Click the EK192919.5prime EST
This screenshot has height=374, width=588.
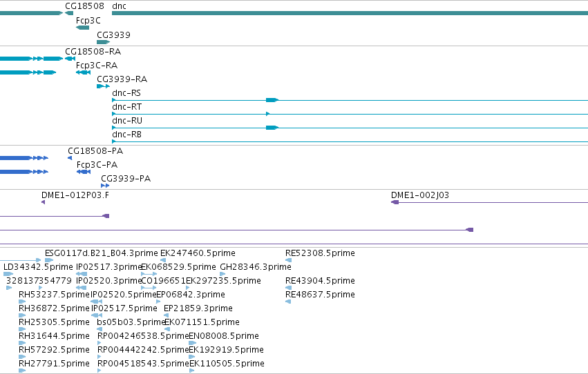(x=192, y=357)
